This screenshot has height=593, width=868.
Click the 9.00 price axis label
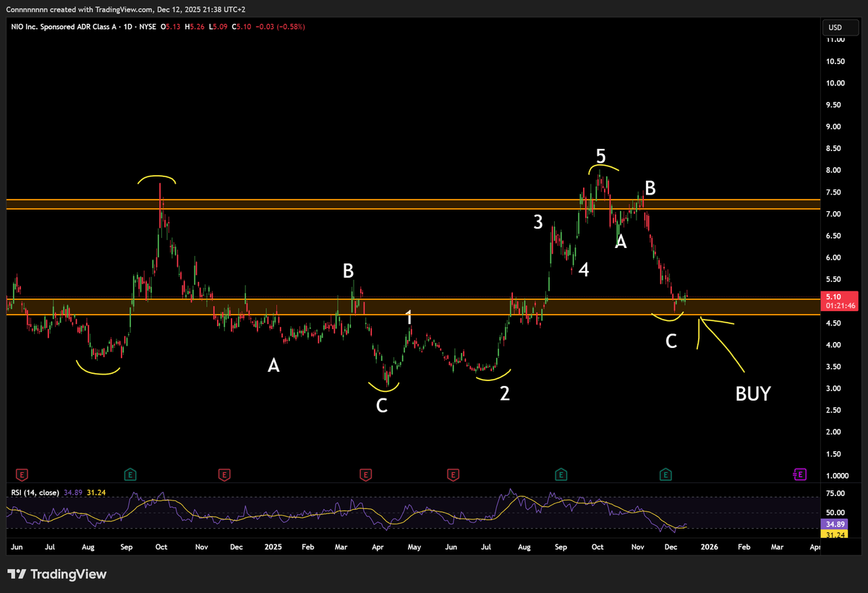[x=834, y=127]
